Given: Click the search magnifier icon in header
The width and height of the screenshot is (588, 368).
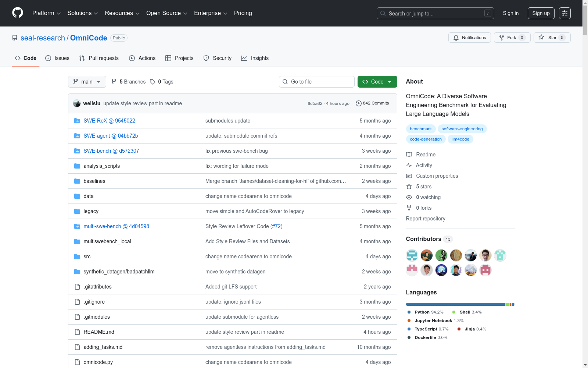Looking at the screenshot, I should [x=383, y=13].
